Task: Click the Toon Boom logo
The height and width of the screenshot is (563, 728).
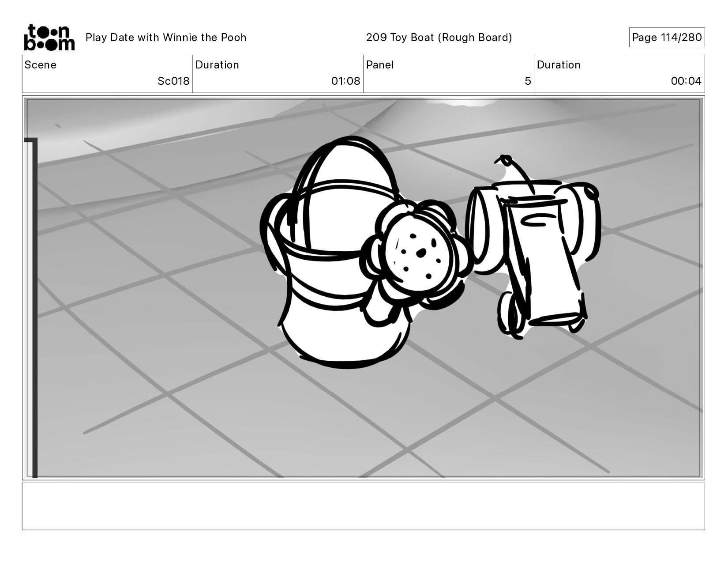Action: pyautogui.click(x=49, y=38)
